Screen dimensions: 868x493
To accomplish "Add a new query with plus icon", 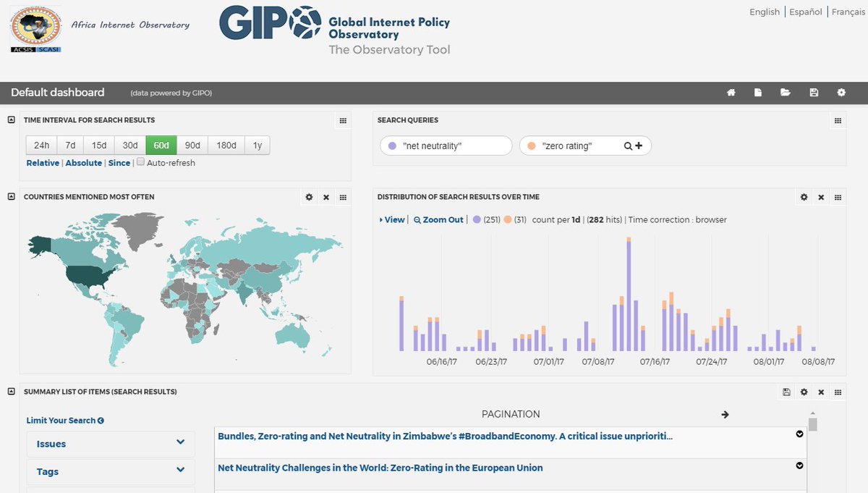I will click(x=639, y=146).
